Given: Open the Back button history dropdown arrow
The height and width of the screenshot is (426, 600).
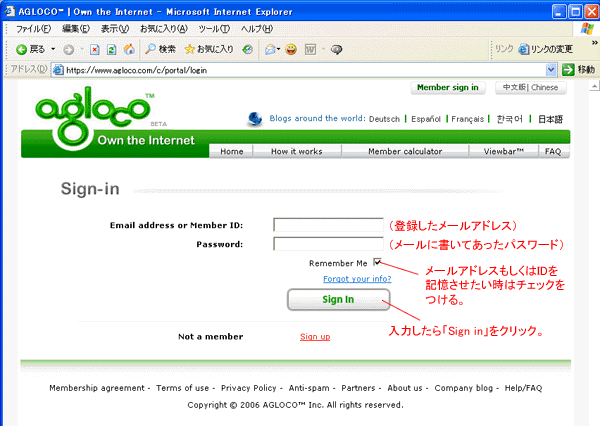Looking at the screenshot, I should [52, 49].
